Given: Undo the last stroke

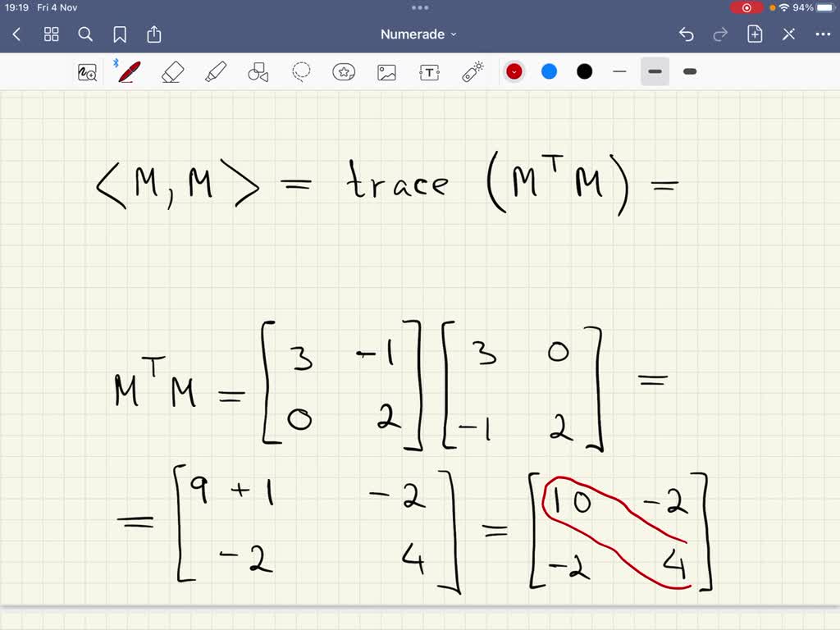Looking at the screenshot, I should 687,34.
